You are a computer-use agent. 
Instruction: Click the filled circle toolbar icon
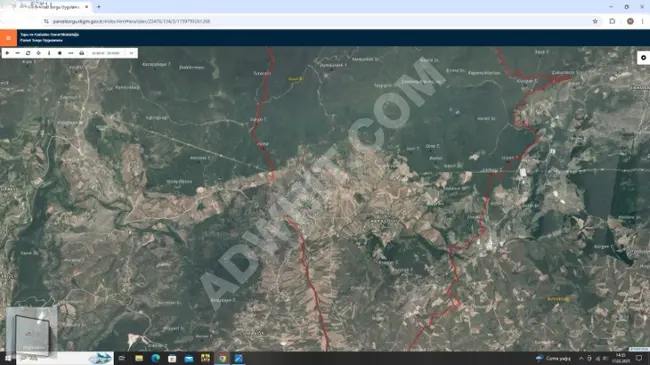point(60,53)
